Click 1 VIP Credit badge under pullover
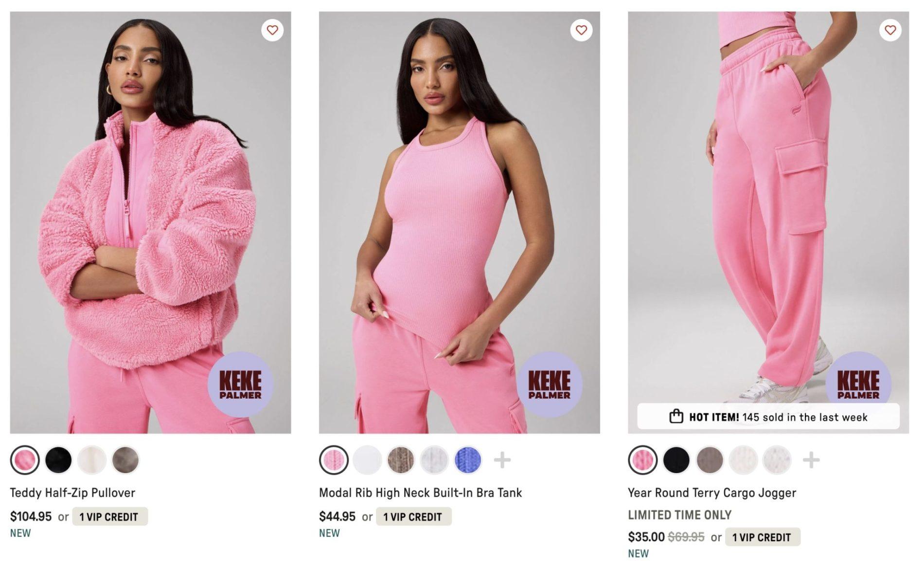The width and height of the screenshot is (924, 567). pos(110,516)
